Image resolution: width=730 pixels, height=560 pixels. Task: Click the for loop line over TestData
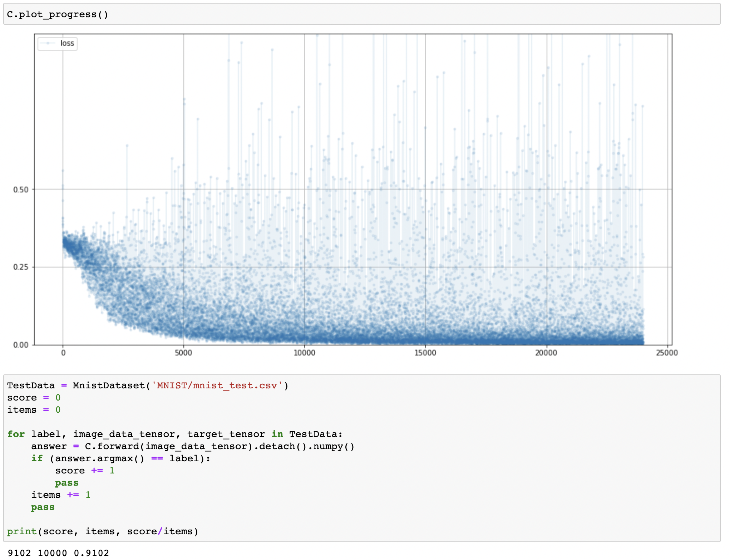tap(175, 434)
